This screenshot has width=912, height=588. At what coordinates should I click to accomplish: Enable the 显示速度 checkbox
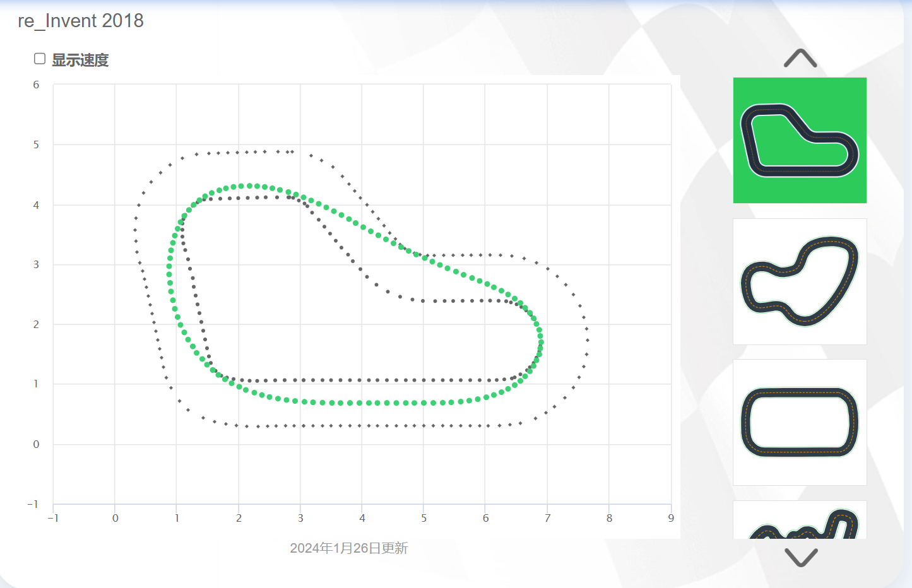[x=40, y=59]
